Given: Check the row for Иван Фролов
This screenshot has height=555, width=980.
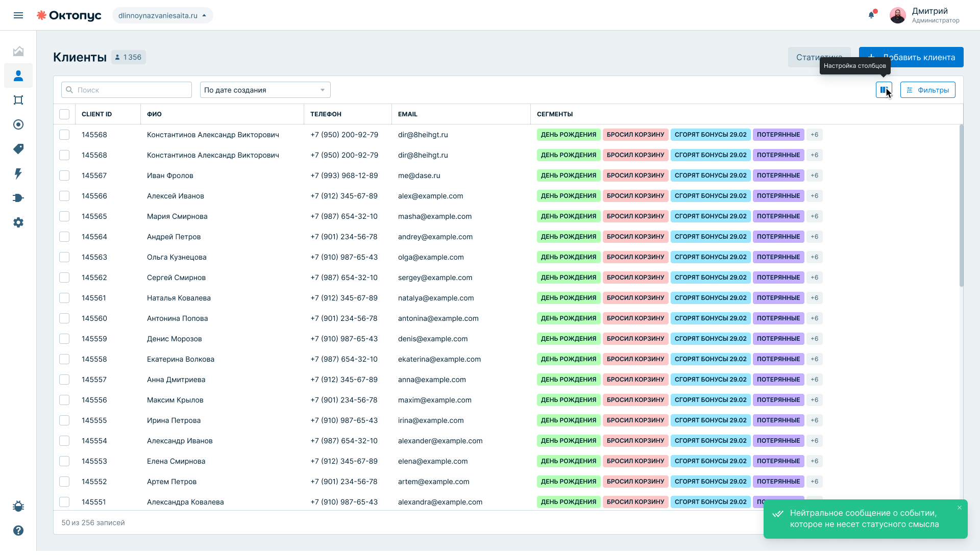Looking at the screenshot, I should click(64, 175).
